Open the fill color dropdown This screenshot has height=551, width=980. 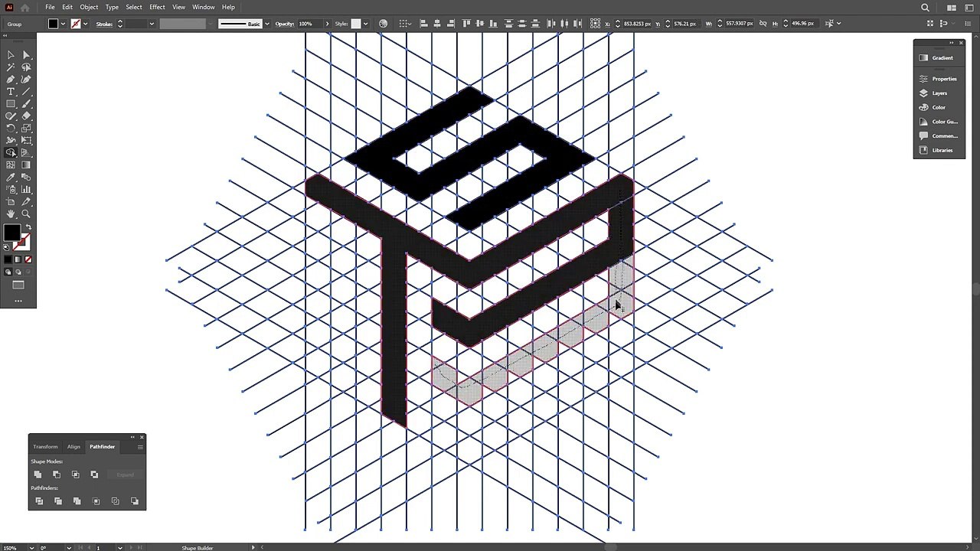(x=63, y=24)
